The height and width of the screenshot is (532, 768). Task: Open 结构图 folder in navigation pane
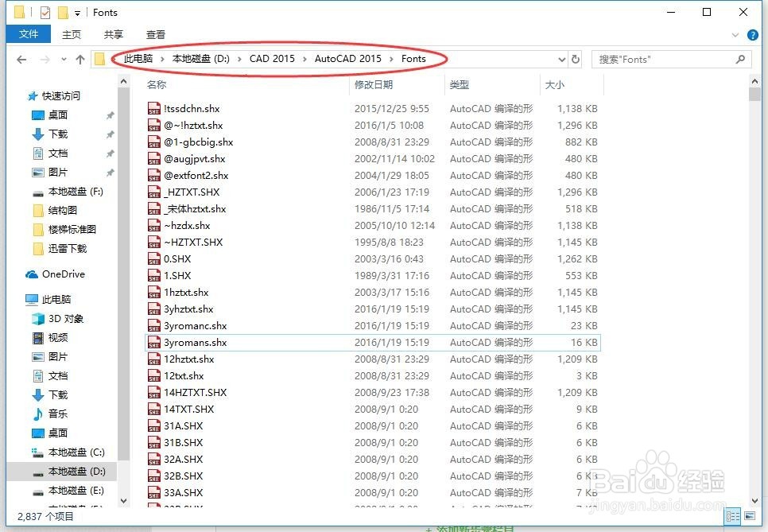coord(63,210)
